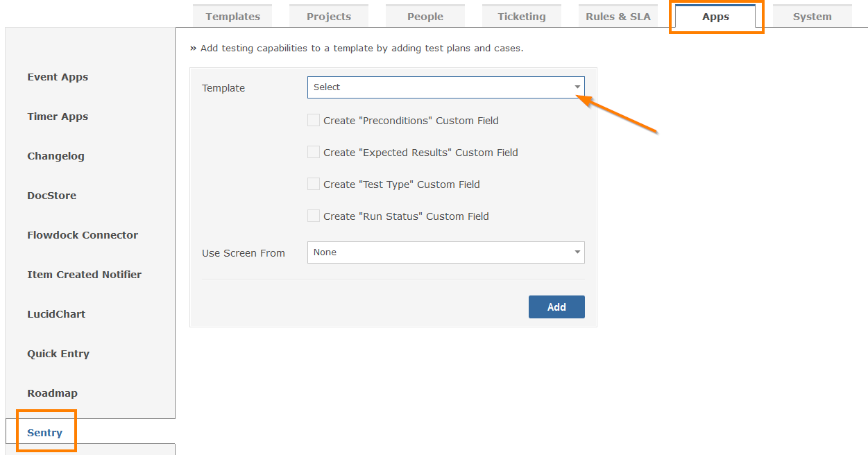
Task: Choose Quick Entry in sidebar
Action: [58, 354]
